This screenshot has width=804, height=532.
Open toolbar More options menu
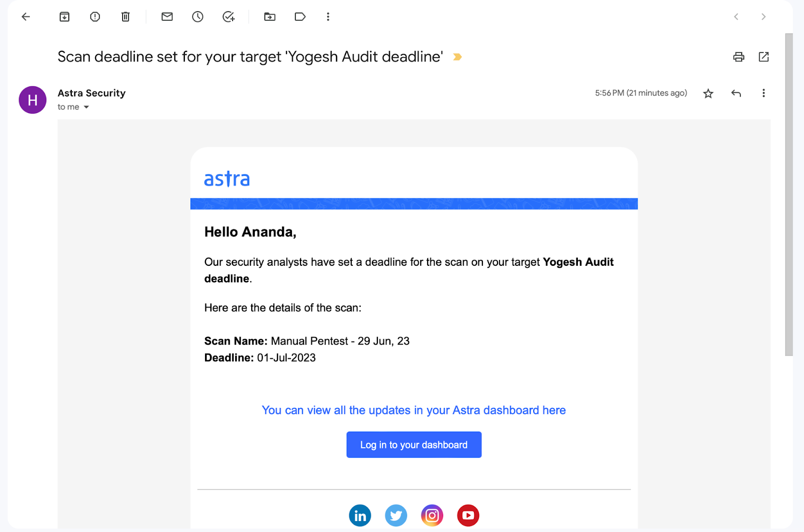(x=328, y=17)
